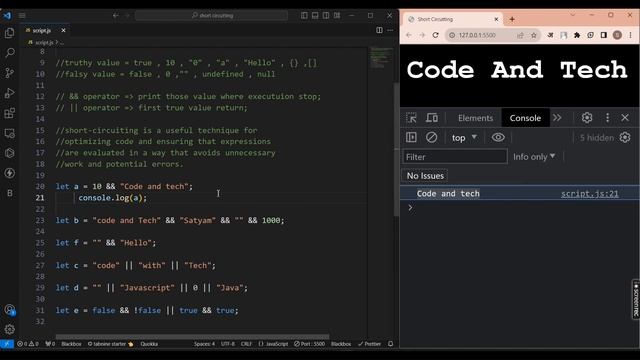Open the Run and Debug view
Image resolution: width=640 pixels, height=360 pixels.
9,93
